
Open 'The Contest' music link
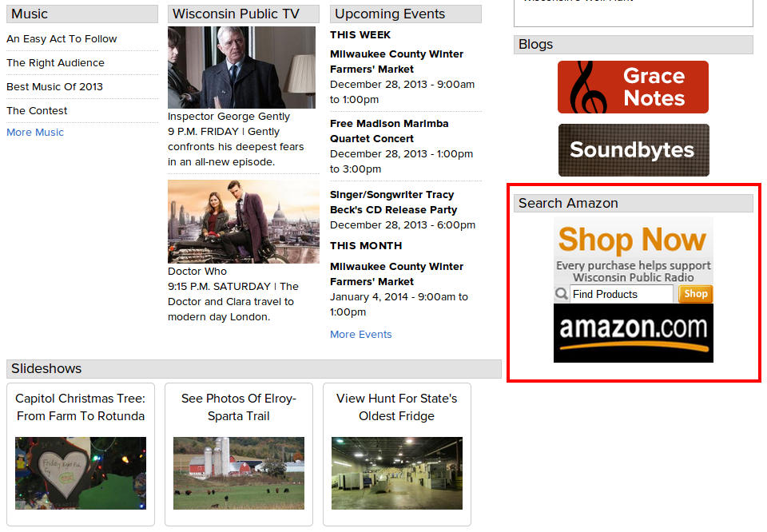(x=37, y=111)
